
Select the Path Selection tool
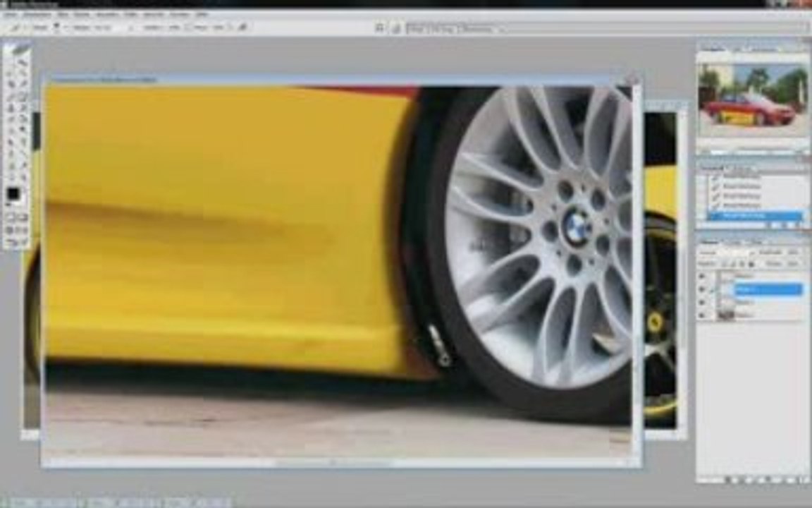click(x=11, y=141)
